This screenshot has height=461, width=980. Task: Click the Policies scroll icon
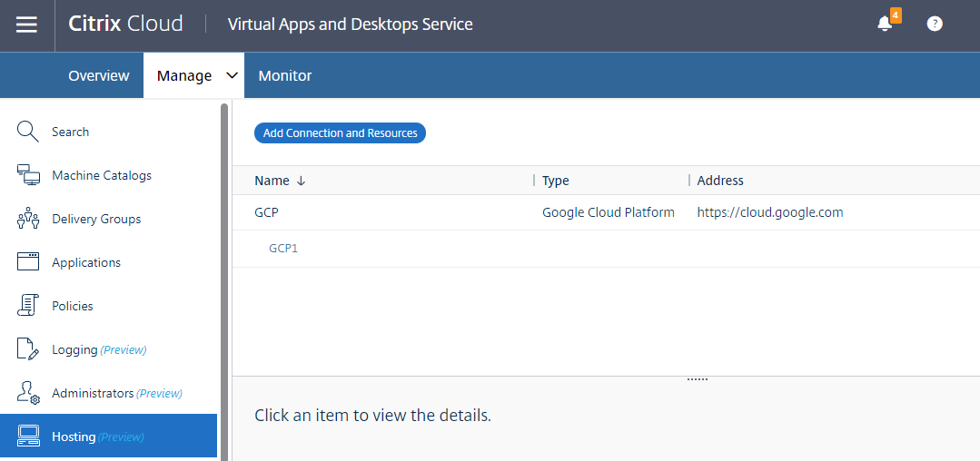(x=28, y=306)
